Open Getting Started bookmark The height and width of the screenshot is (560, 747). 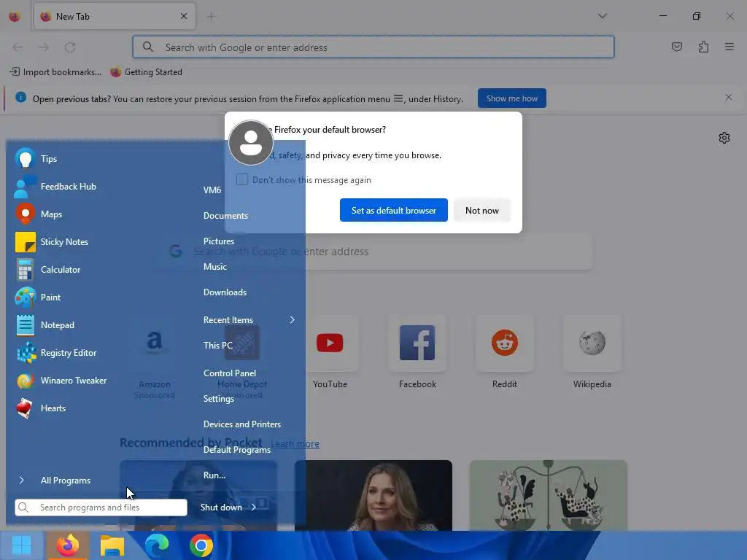[146, 72]
